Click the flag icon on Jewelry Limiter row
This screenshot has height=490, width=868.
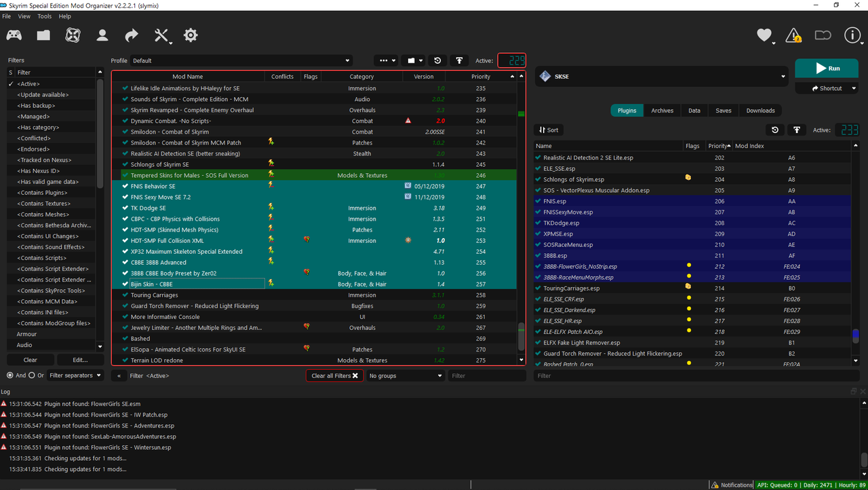(x=306, y=327)
